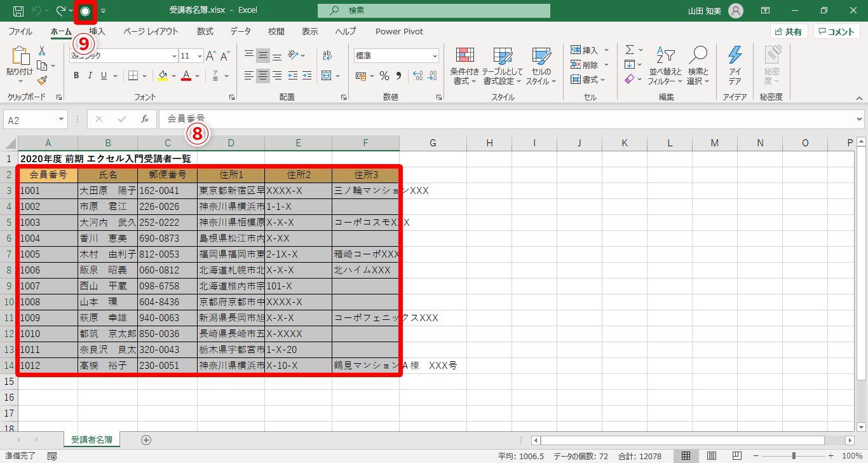
Task: Click the Insert Function fx icon
Action: click(144, 119)
